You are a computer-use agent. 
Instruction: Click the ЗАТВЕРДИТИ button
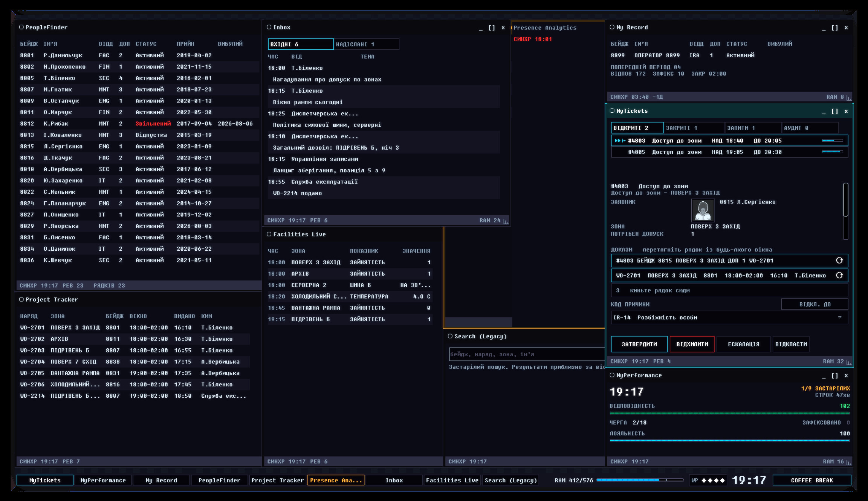coord(639,344)
